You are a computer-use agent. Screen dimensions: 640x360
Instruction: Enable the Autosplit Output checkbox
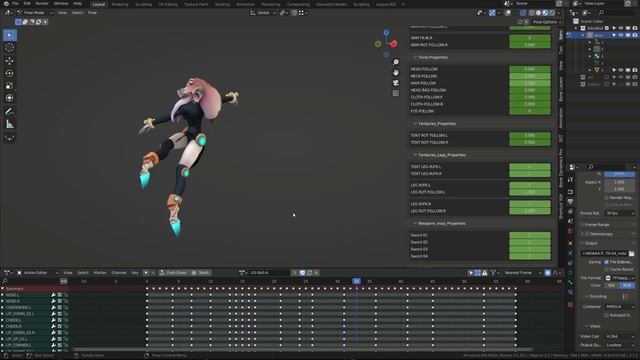pyautogui.click(x=606, y=315)
